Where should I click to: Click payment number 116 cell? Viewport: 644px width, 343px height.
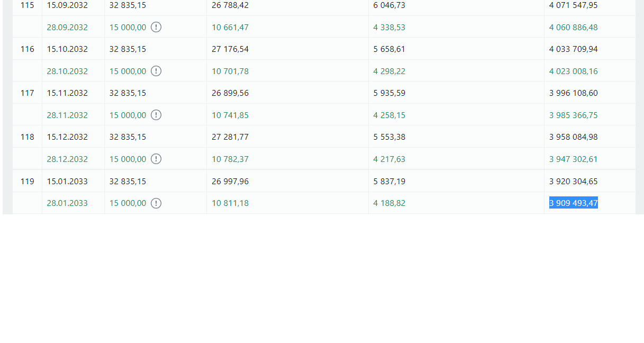(28, 49)
